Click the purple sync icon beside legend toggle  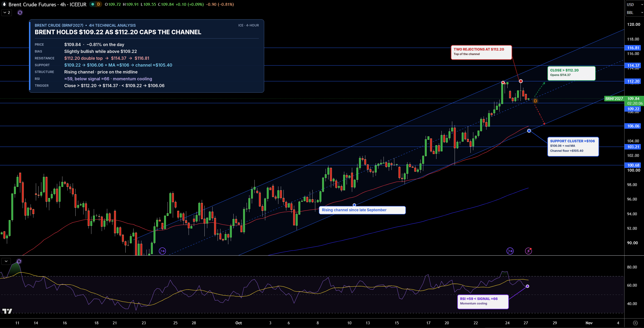point(20,12)
